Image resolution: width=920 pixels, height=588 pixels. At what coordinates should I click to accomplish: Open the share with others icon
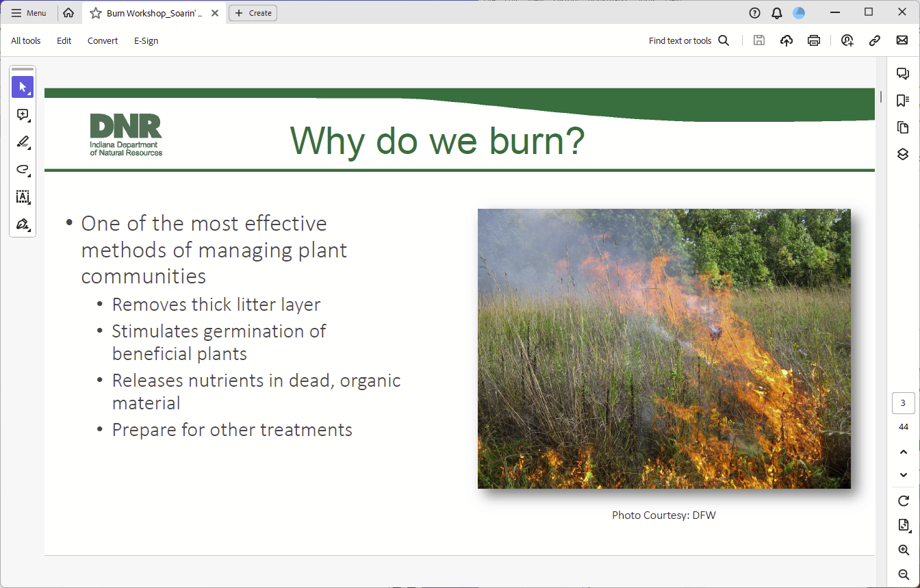coord(847,41)
